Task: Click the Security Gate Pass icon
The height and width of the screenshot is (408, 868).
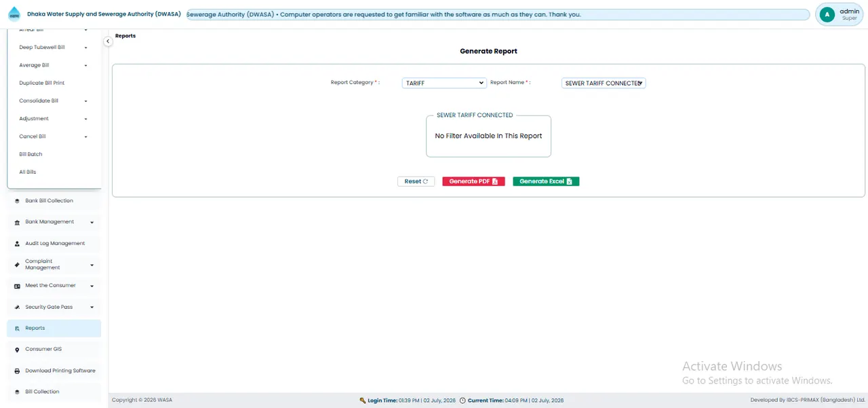Action: (x=17, y=308)
